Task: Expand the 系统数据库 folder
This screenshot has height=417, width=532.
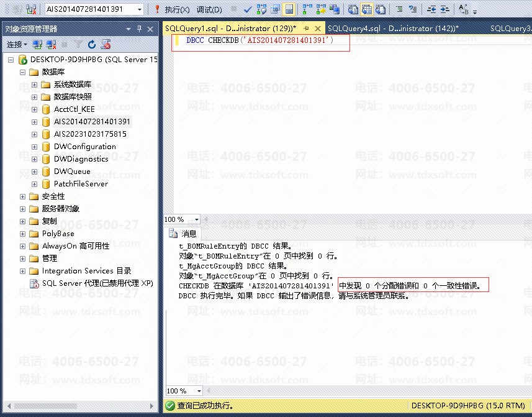Action: [35, 85]
